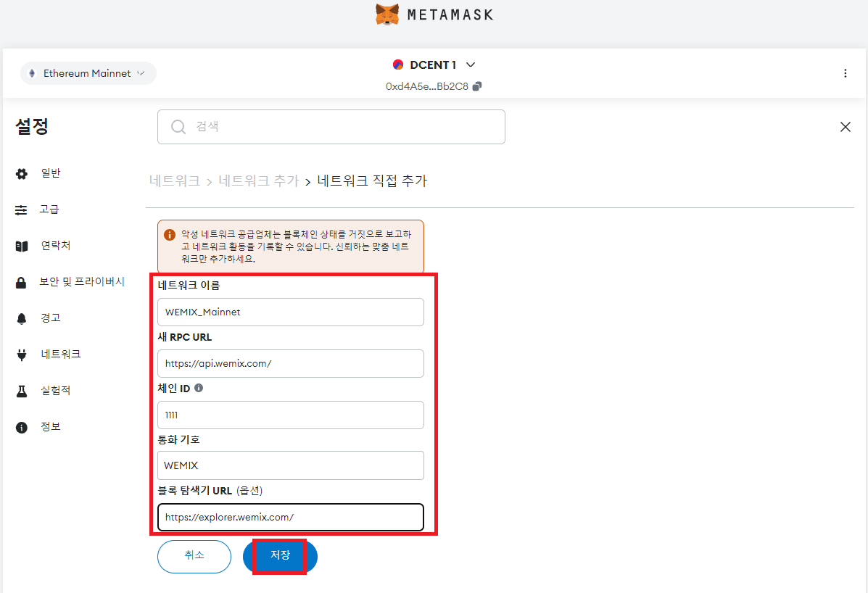Click the 저장 button to save the network
The image size is (868, 593).
pyautogui.click(x=280, y=556)
